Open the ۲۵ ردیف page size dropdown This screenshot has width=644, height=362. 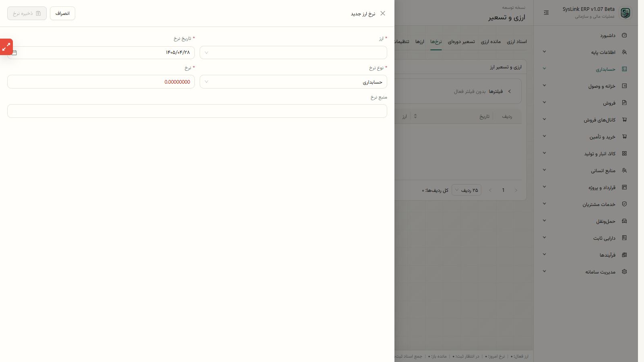coord(466,190)
